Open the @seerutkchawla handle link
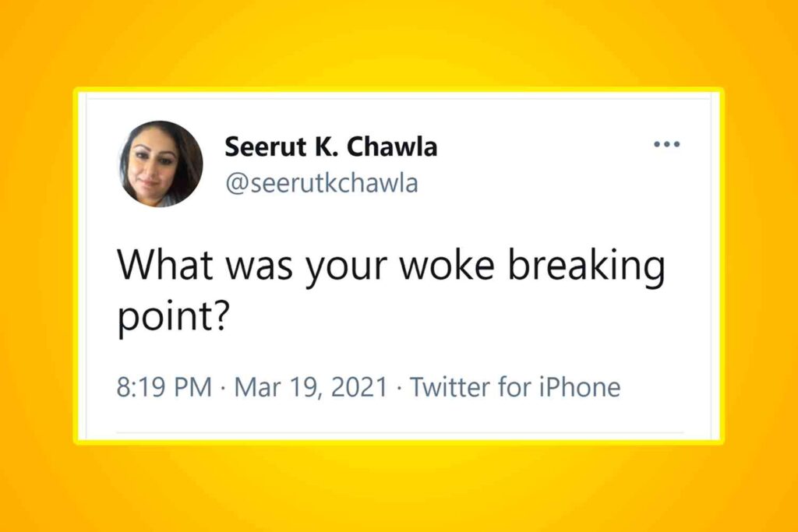Image resolution: width=798 pixels, height=532 pixels. tap(321, 184)
